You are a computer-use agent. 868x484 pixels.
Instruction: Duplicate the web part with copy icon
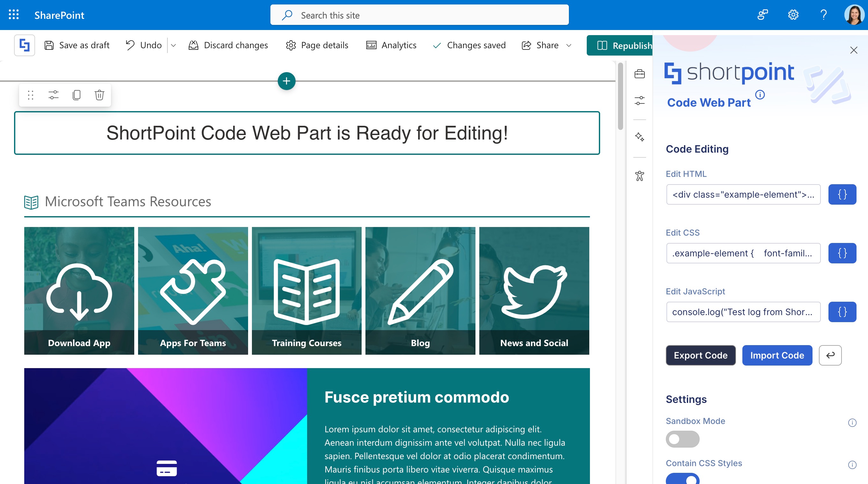click(77, 95)
